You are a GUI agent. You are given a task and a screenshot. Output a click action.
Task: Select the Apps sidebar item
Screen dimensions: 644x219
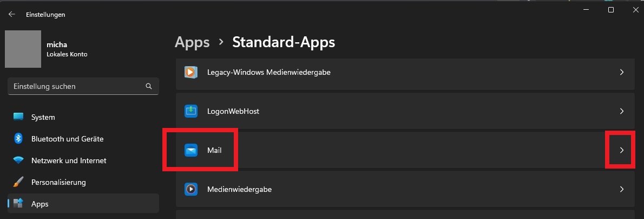pos(40,204)
